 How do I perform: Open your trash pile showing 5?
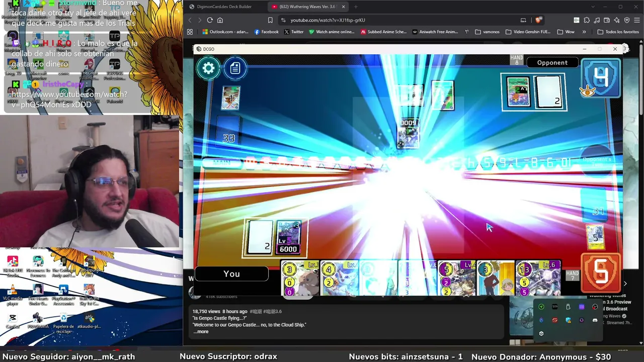596,237
